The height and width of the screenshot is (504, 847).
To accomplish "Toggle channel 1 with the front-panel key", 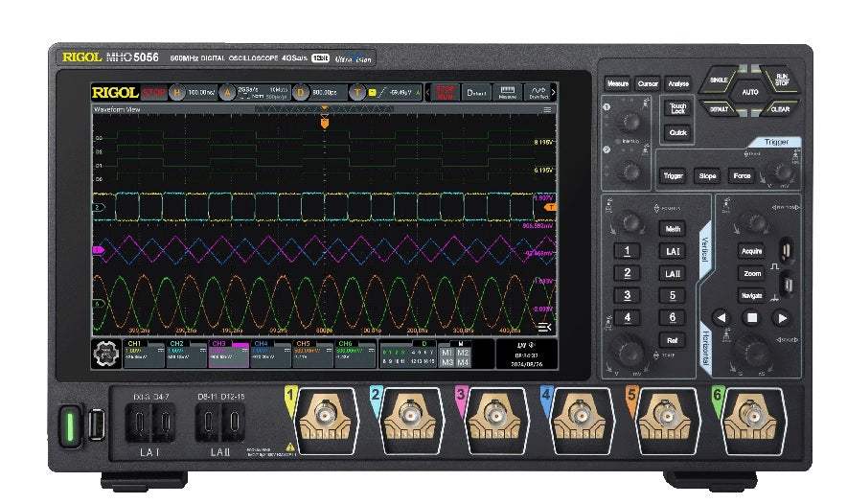I will click(627, 251).
